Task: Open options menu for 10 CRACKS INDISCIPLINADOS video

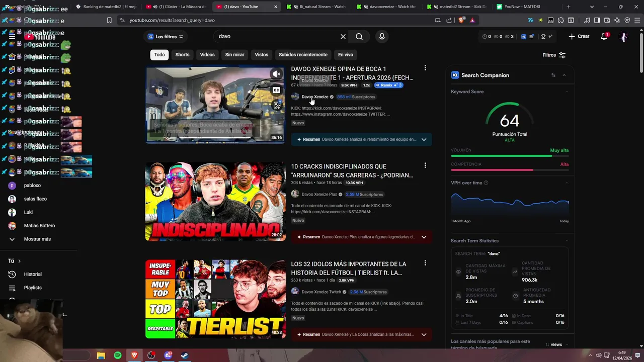Action: pyautogui.click(x=425, y=165)
